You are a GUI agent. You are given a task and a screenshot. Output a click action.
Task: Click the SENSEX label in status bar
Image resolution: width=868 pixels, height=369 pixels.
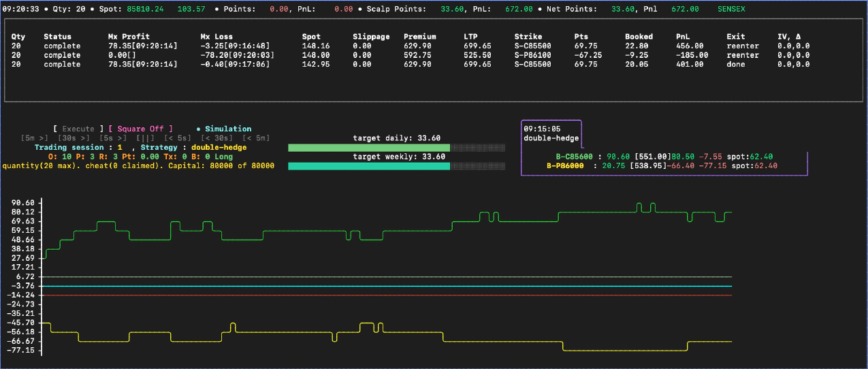pos(733,8)
